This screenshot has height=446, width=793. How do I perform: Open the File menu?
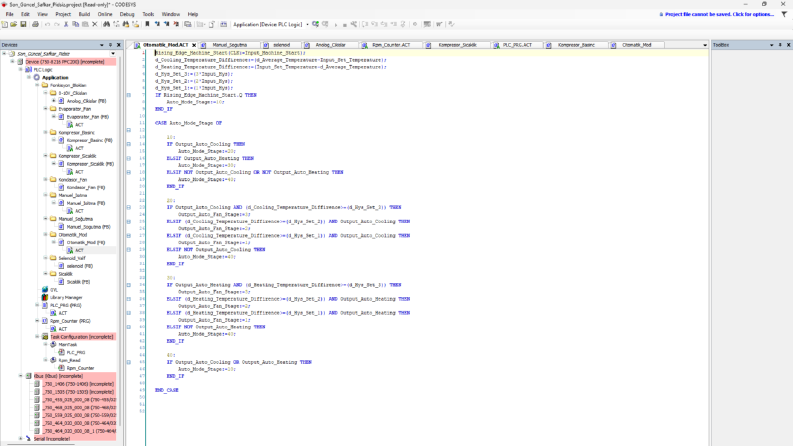pos(10,14)
